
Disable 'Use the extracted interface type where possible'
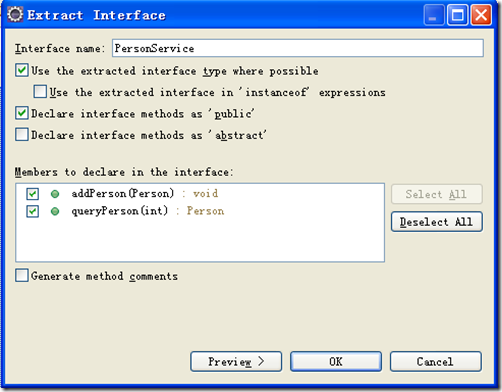(x=22, y=71)
